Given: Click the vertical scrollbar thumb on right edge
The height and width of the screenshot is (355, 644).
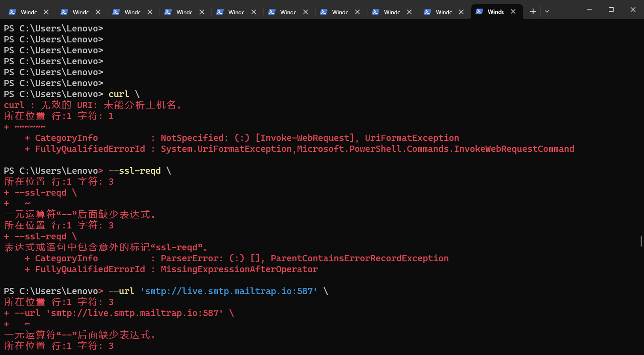Looking at the screenshot, I should 641,241.
